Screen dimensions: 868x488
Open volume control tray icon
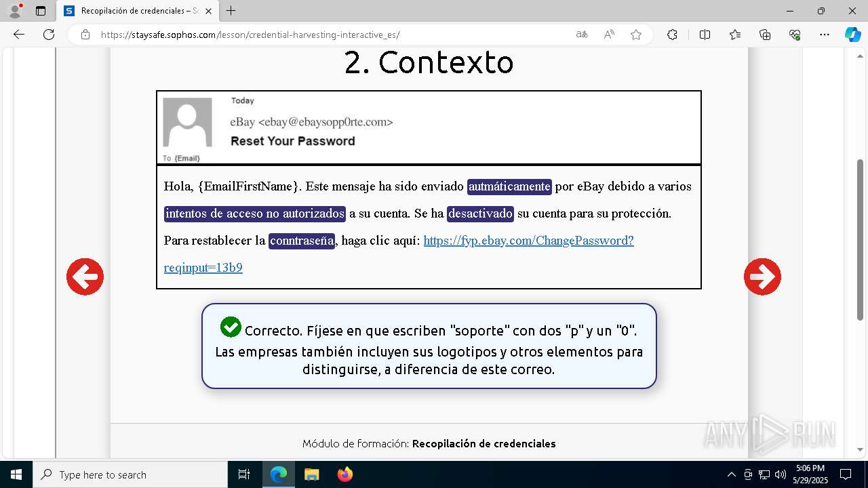pos(780,474)
